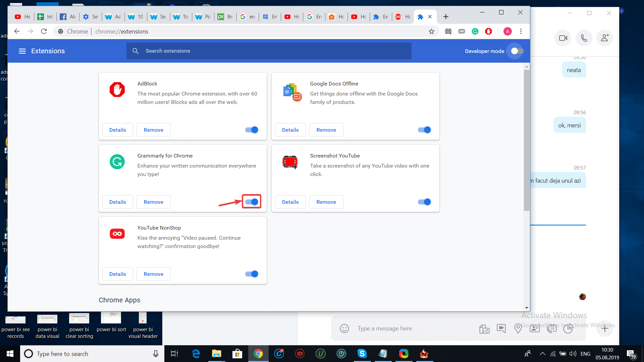Remove the Grammarly for Chrome extension

pos(154,202)
